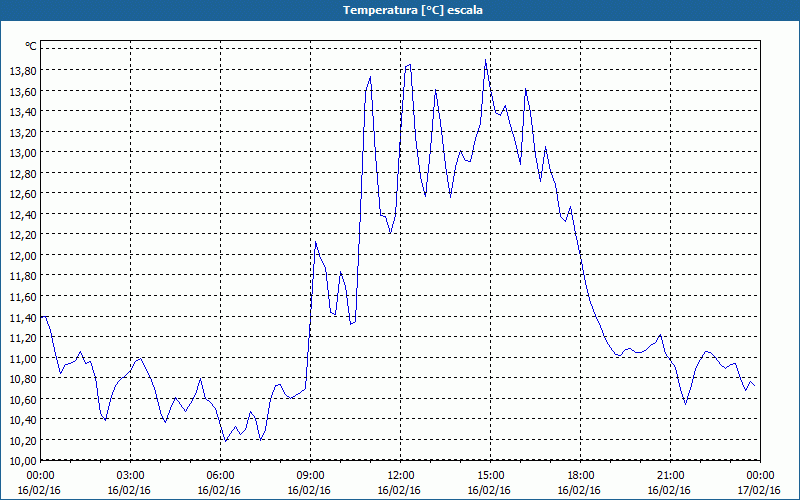The width and height of the screenshot is (800, 500).
Task: Click the 21:00 time label
Action: coord(670,475)
